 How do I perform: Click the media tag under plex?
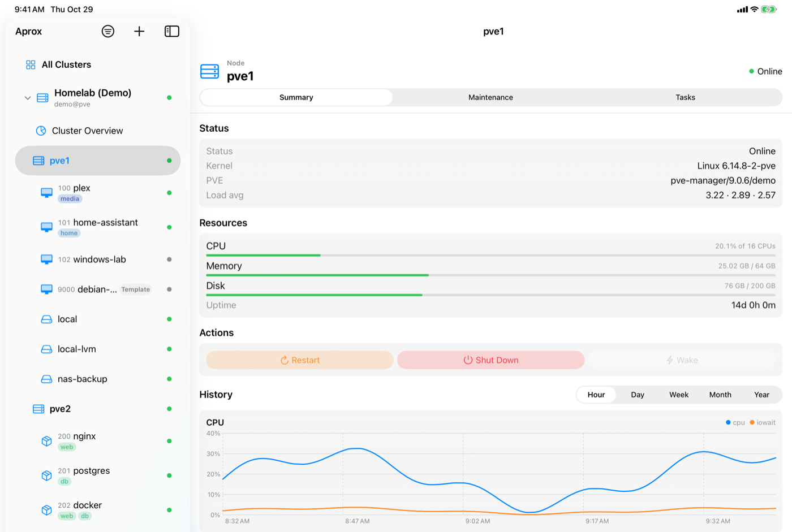coord(70,199)
